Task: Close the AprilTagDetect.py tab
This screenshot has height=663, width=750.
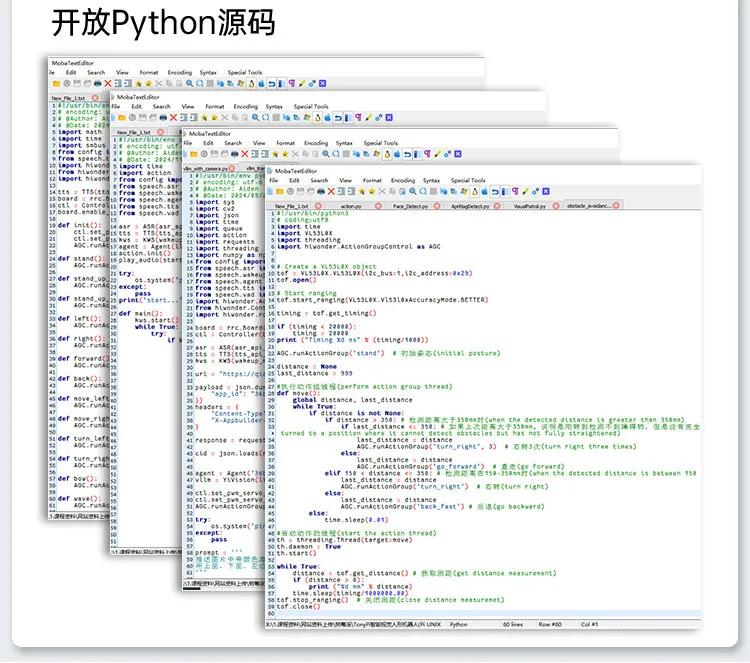Action: 497,206
